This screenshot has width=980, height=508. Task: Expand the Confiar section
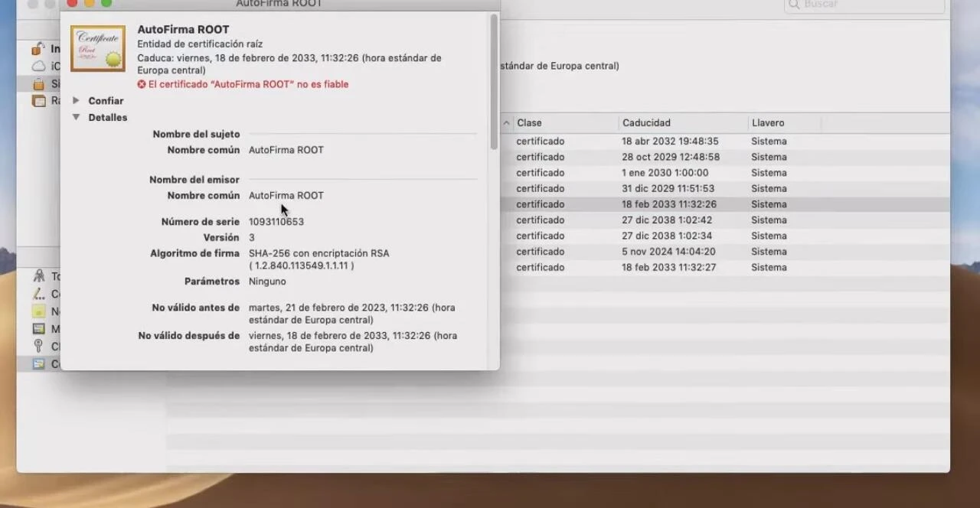click(x=76, y=100)
